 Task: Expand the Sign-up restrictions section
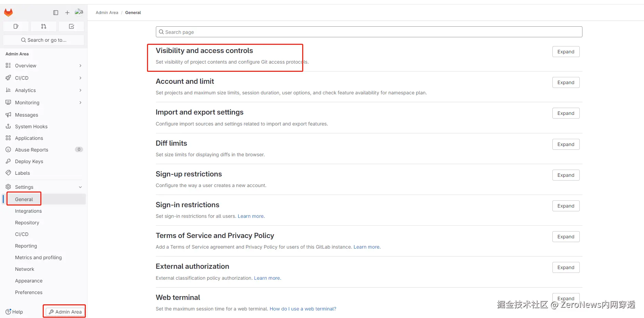(x=566, y=175)
